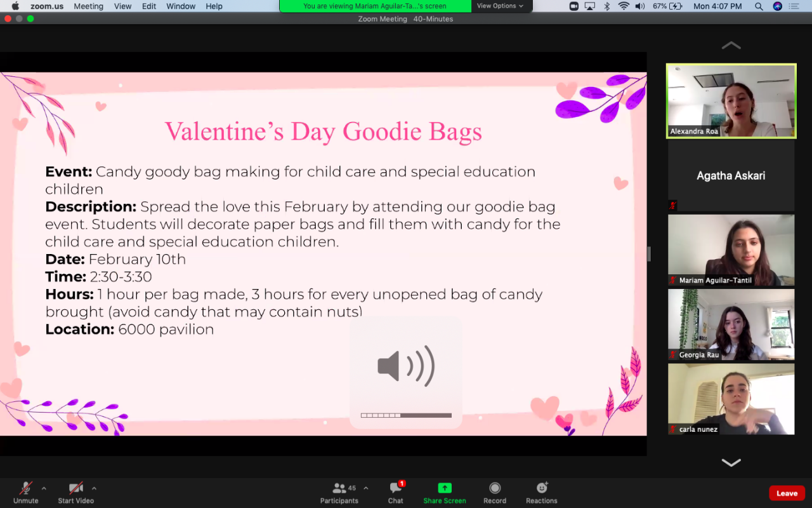Show previous participants with the up arrow
812x508 pixels.
pos(731,45)
